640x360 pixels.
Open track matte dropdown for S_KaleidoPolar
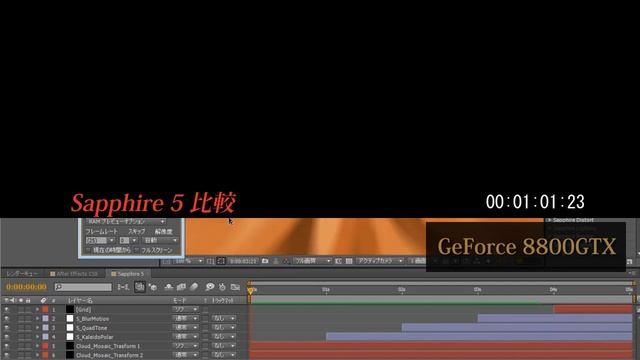224,337
